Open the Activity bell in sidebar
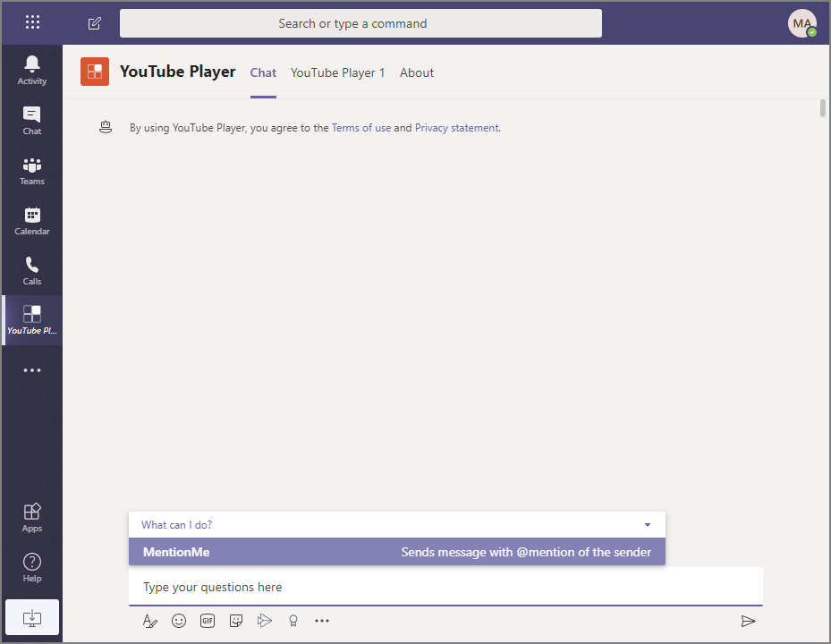The height and width of the screenshot is (644, 831). pyautogui.click(x=32, y=70)
